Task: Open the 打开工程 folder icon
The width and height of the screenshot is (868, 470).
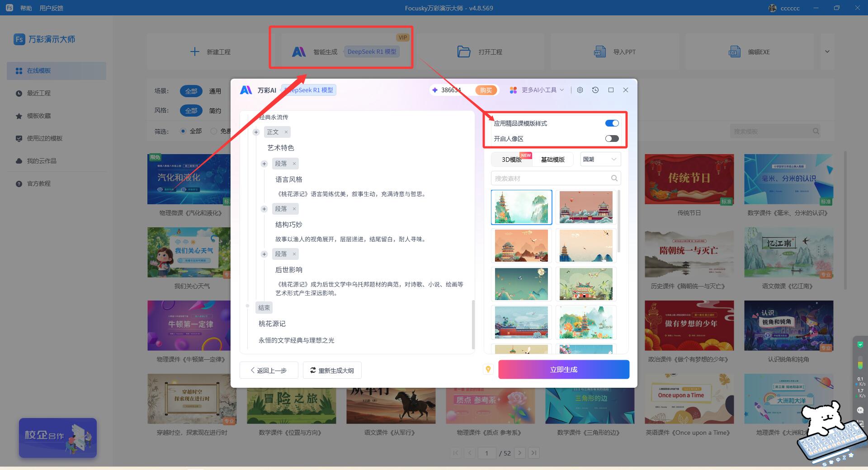Action: (x=464, y=52)
